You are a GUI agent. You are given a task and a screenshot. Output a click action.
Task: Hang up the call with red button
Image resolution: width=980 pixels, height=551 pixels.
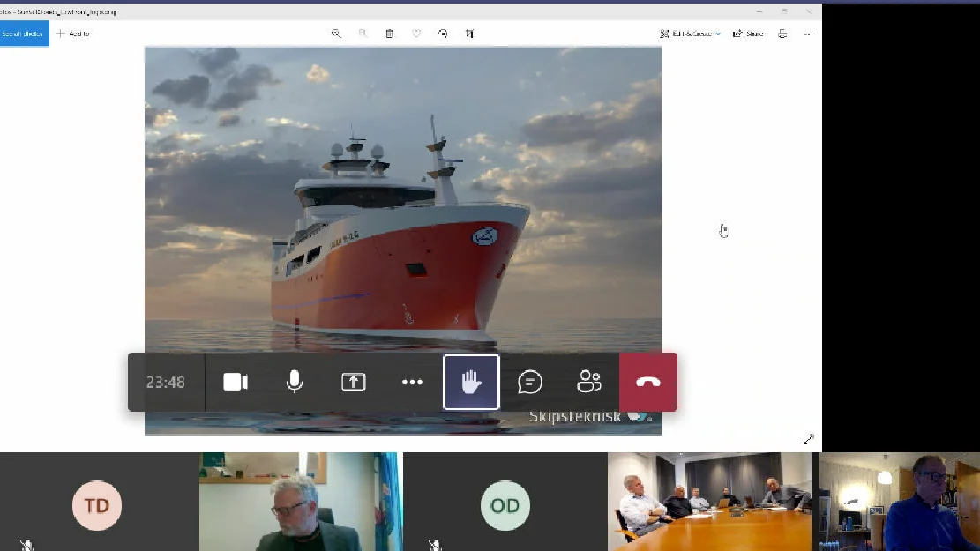[x=648, y=383]
